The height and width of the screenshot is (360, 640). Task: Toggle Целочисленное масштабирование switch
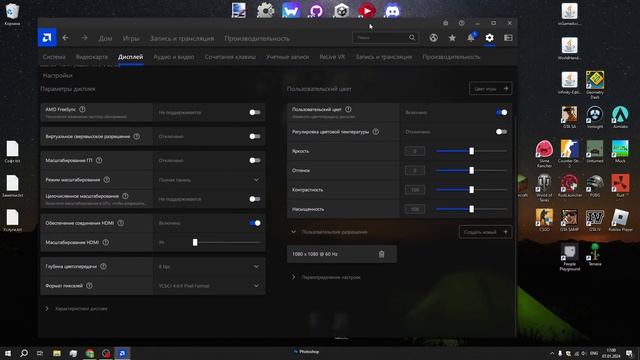click(x=255, y=199)
